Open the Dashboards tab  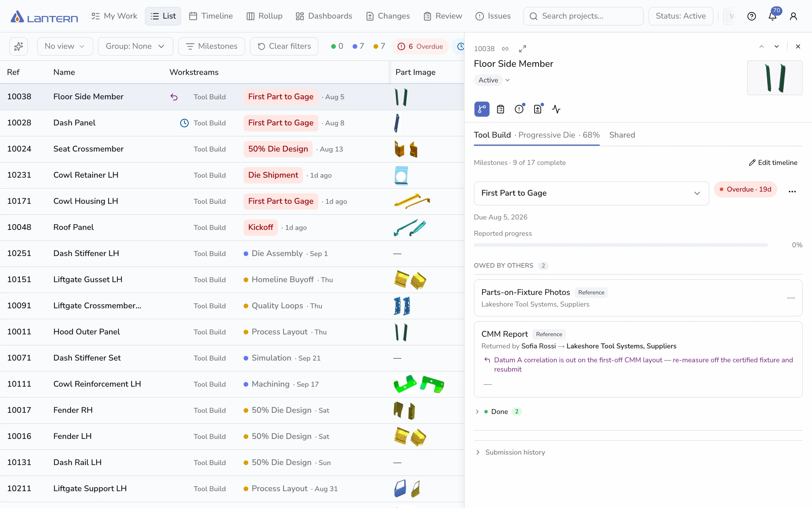click(324, 16)
